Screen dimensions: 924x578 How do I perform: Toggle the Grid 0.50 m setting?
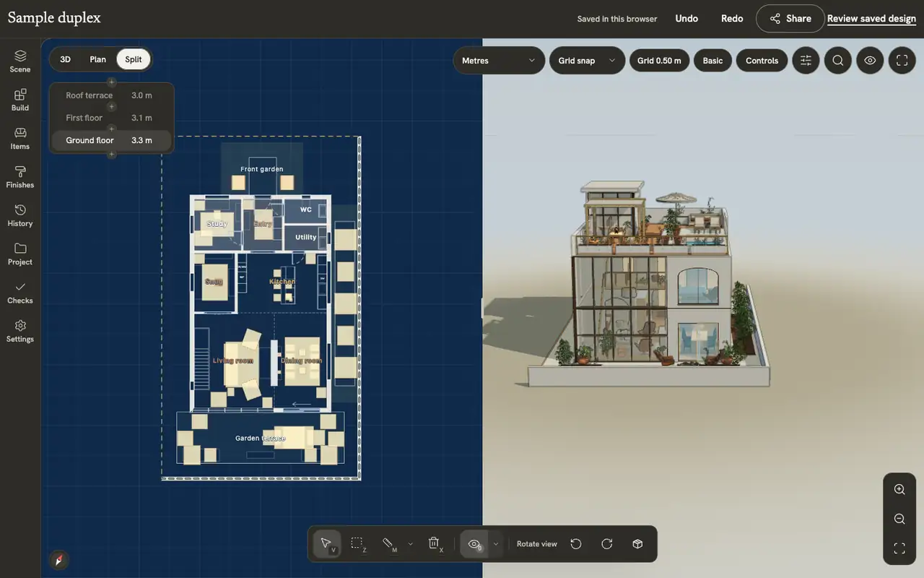[659, 61]
